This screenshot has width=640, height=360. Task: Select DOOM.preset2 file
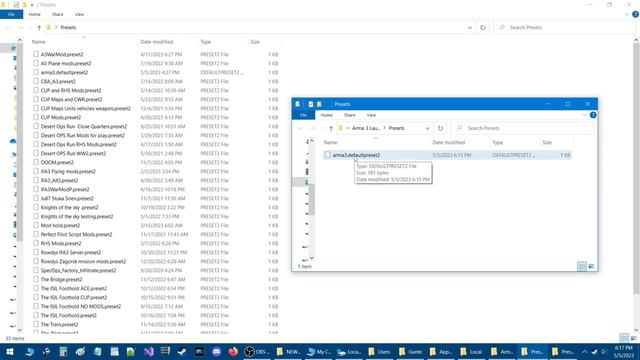click(57, 162)
